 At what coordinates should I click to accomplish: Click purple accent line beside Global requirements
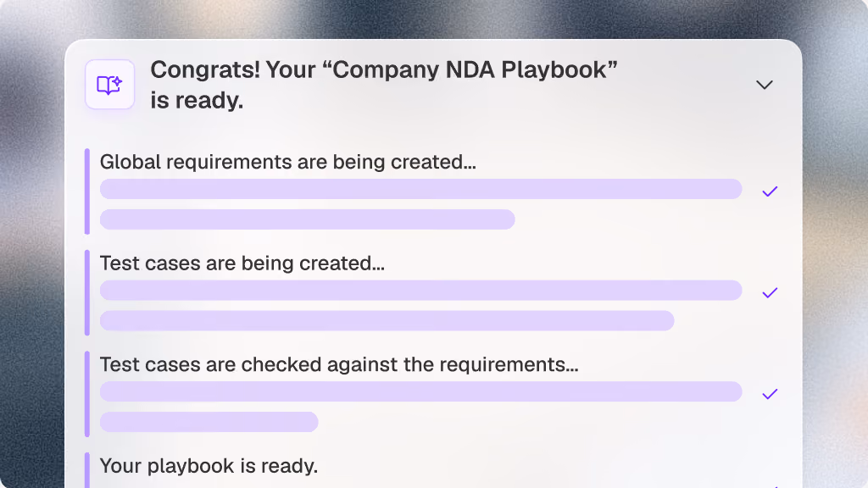pos(87,191)
